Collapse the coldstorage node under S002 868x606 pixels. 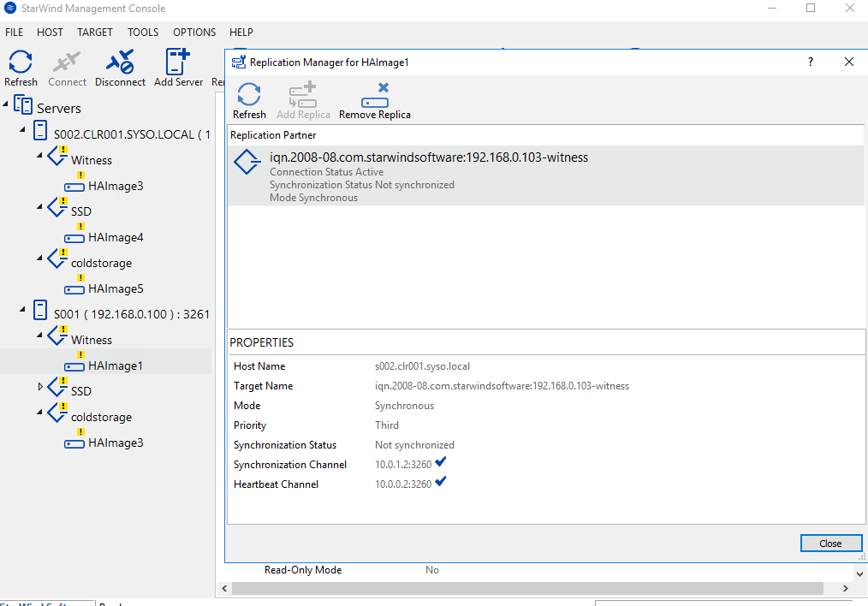click(x=40, y=258)
